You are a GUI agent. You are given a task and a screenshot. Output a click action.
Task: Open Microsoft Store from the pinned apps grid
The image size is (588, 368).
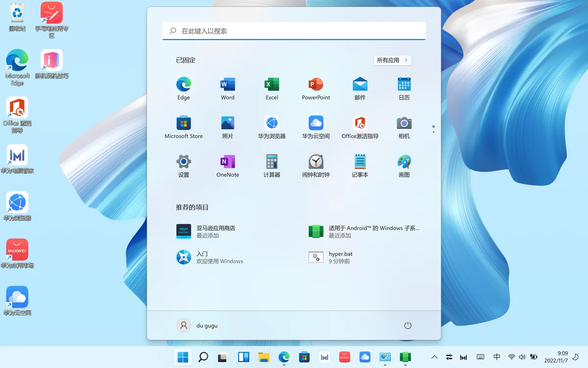pyautogui.click(x=184, y=128)
